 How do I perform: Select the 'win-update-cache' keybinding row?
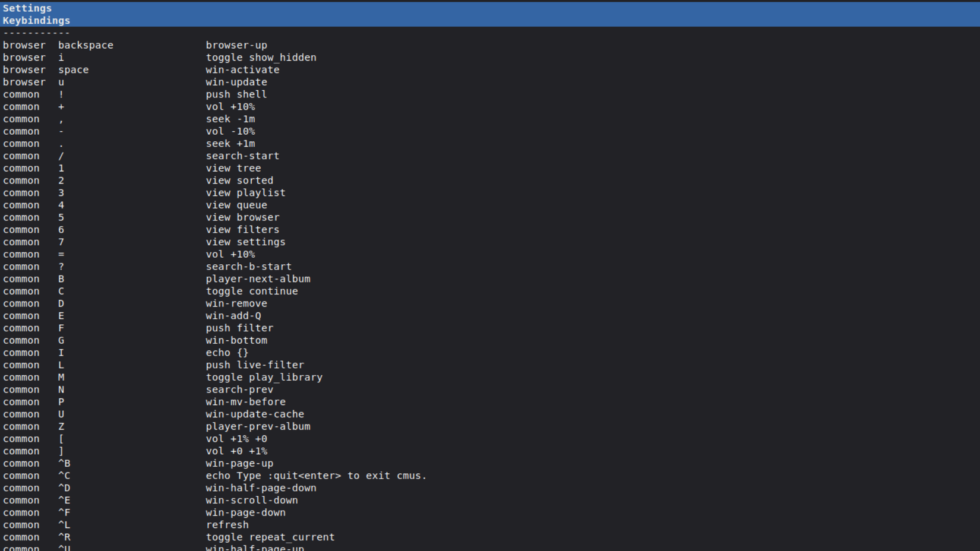point(490,414)
